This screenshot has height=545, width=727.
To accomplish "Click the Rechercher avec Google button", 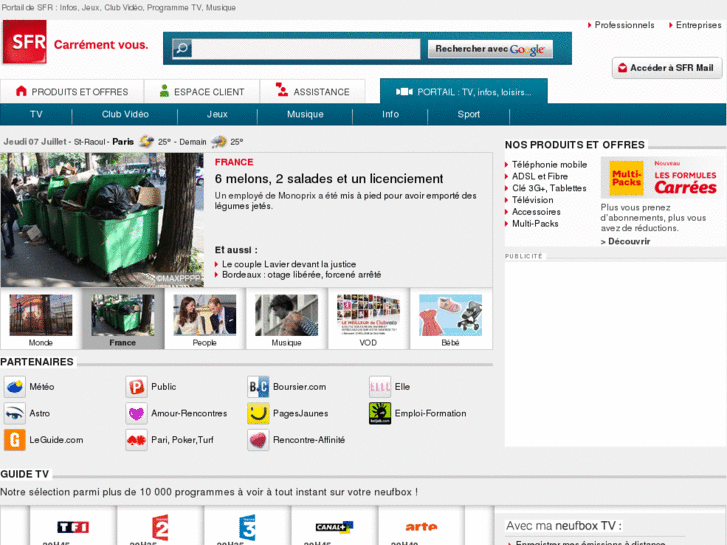I will click(490, 49).
